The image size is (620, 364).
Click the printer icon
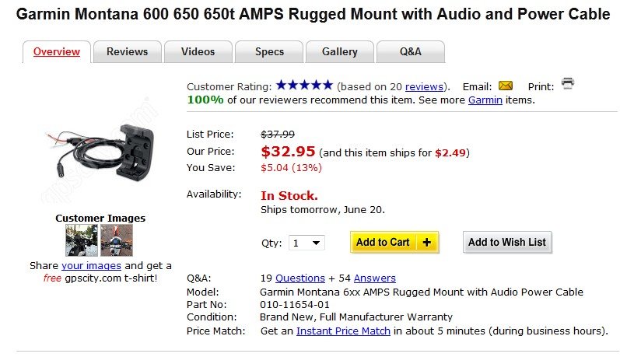click(x=568, y=84)
